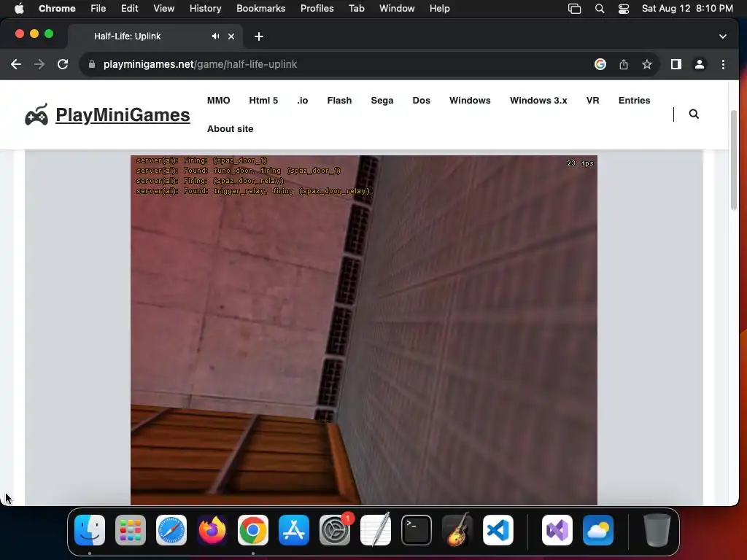Click the PlayMiniGames gamepad logo
This screenshot has height=560, width=747.
click(x=36, y=114)
